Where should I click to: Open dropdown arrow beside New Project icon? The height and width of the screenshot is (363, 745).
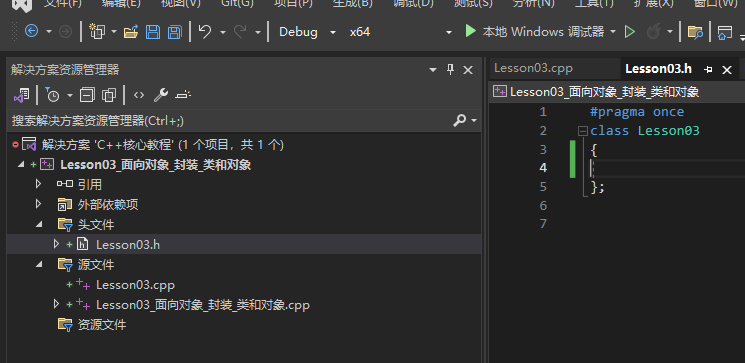pos(114,32)
